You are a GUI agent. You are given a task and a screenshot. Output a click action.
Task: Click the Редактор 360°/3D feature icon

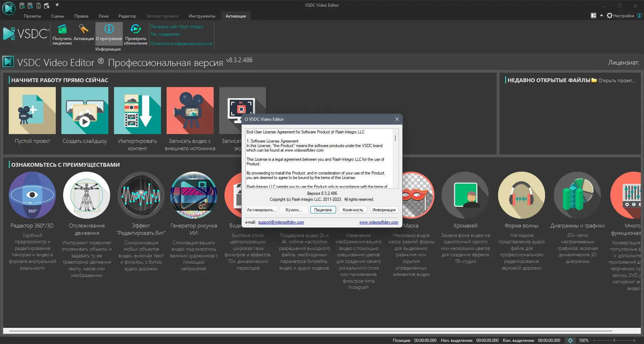click(32, 195)
